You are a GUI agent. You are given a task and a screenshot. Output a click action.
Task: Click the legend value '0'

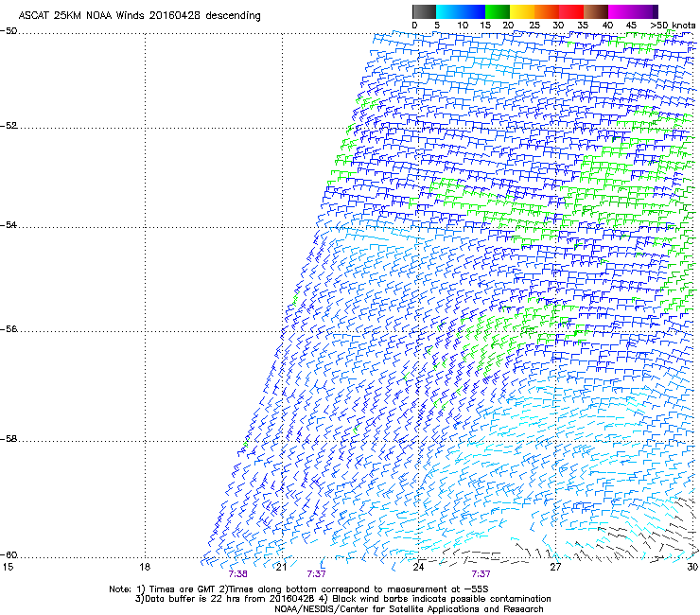414,26
